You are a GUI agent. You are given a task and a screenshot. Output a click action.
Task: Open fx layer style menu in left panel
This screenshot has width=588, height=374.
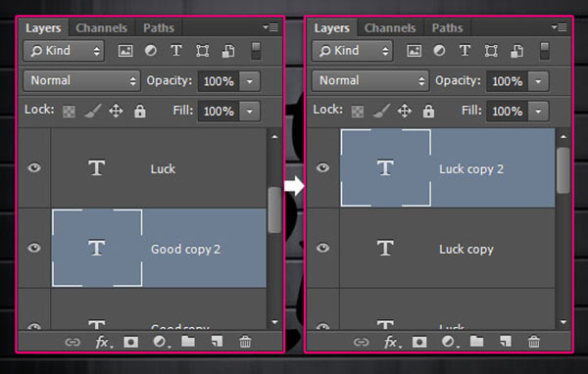104,342
